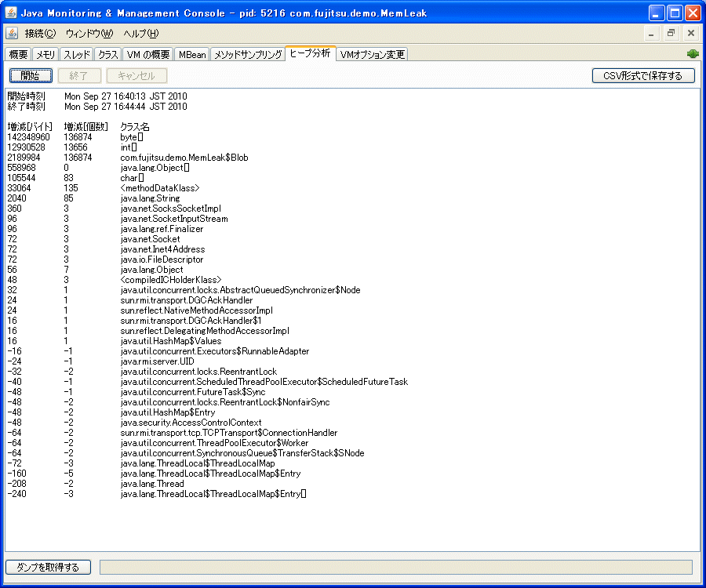Image resolution: width=706 pixels, height=588 pixels.
Task: Click java.net.Inet4Address entry
Action: pos(162,249)
